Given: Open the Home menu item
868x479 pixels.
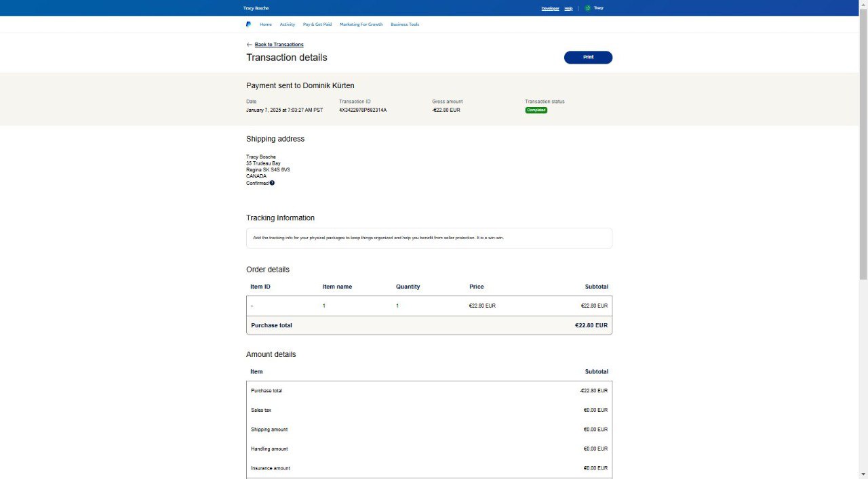Looking at the screenshot, I should 266,24.
